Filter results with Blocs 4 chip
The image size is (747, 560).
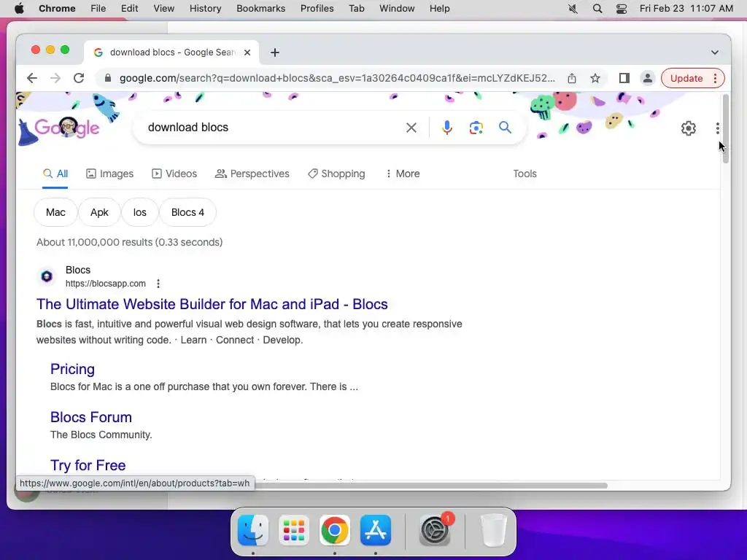pyautogui.click(x=187, y=212)
